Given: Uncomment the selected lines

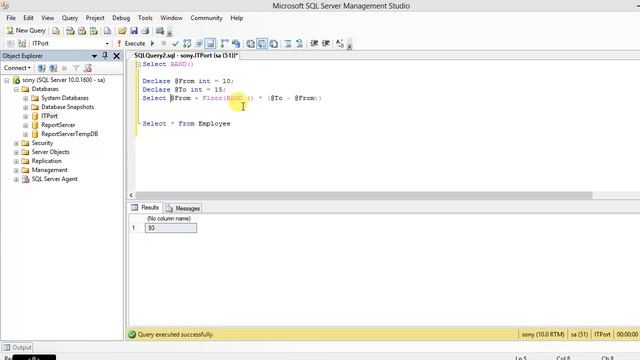Looking at the screenshot, I should (299, 43).
